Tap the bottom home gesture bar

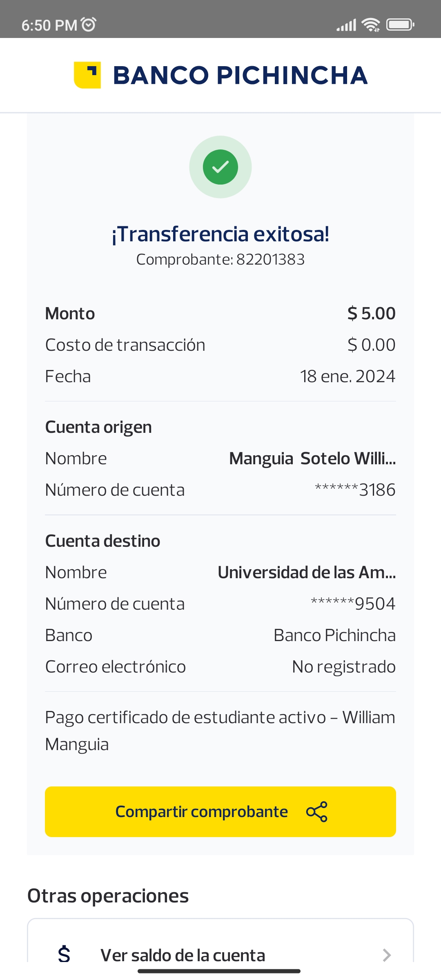[219, 971]
